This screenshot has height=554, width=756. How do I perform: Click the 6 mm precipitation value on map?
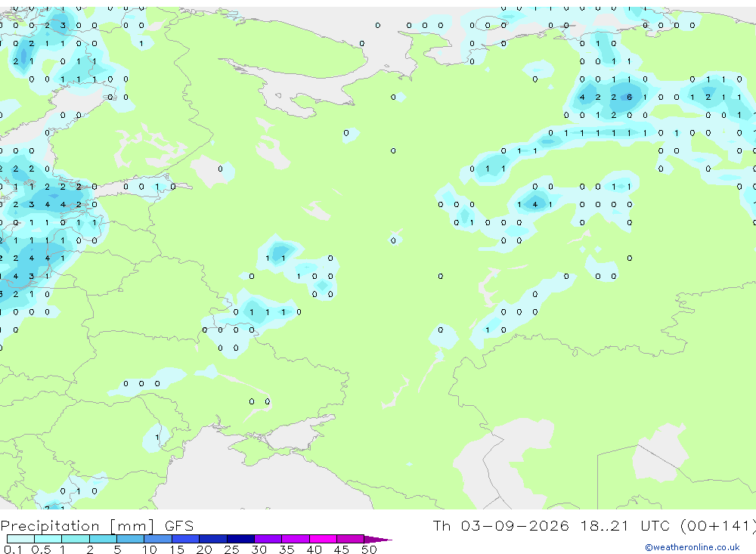[629, 97]
